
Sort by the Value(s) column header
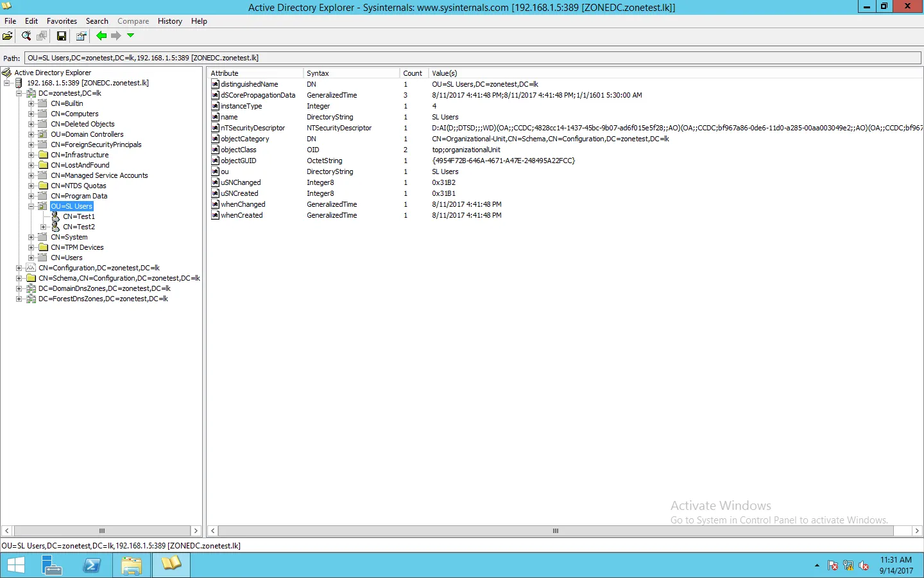(676, 73)
